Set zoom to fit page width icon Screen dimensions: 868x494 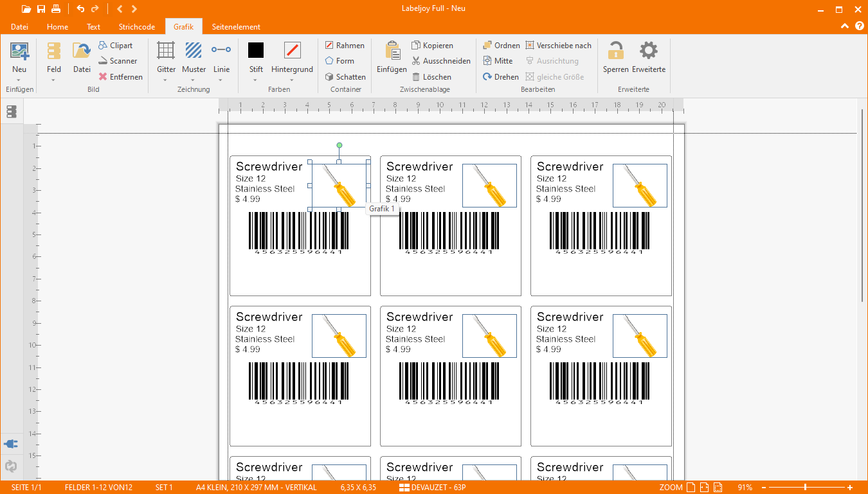[x=704, y=488]
